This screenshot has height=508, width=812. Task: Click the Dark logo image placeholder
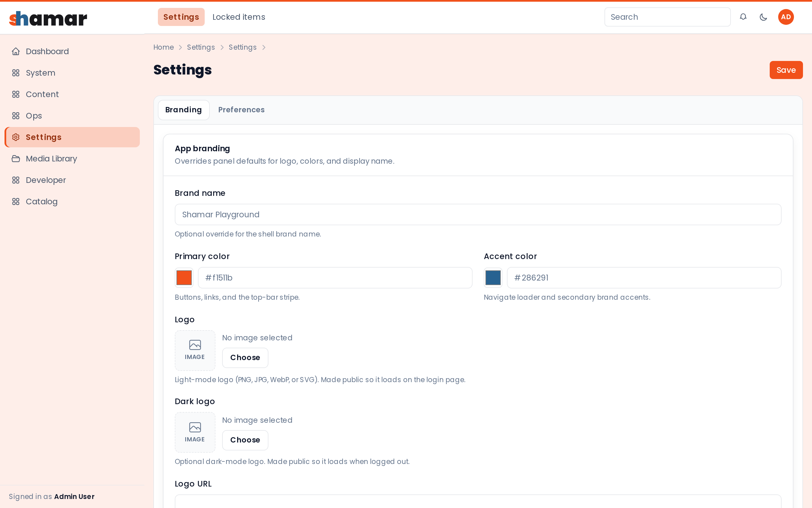click(195, 432)
